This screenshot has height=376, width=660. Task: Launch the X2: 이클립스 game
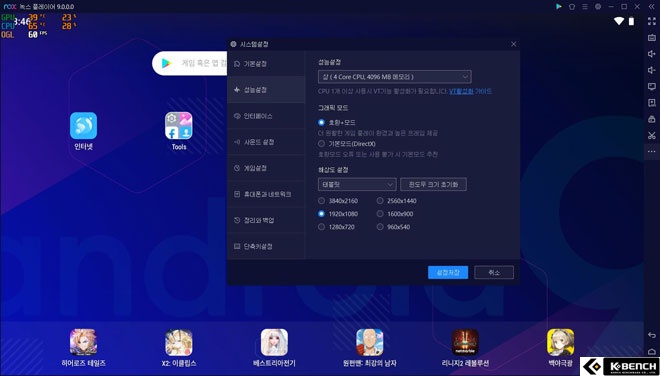coord(179,342)
